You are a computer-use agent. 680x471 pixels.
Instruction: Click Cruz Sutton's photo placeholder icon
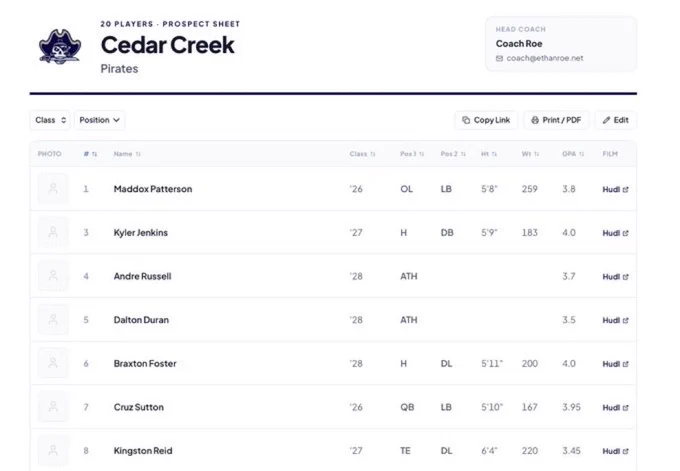[x=53, y=407]
